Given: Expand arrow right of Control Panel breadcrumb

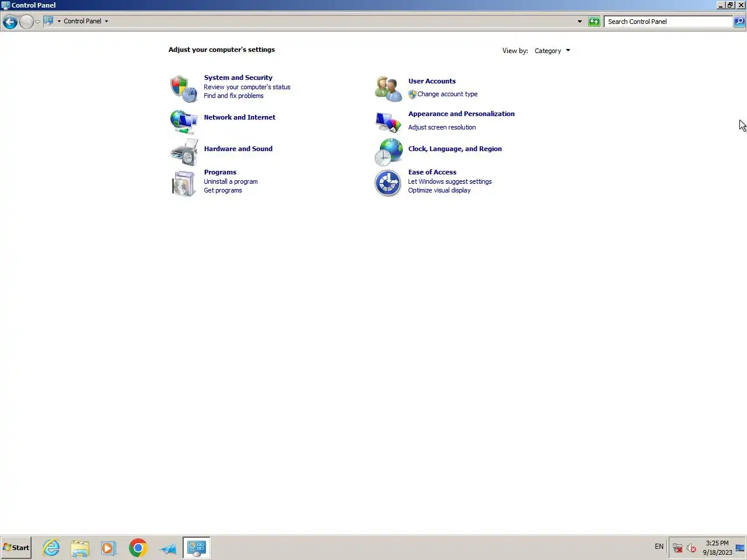Looking at the screenshot, I should pos(106,21).
